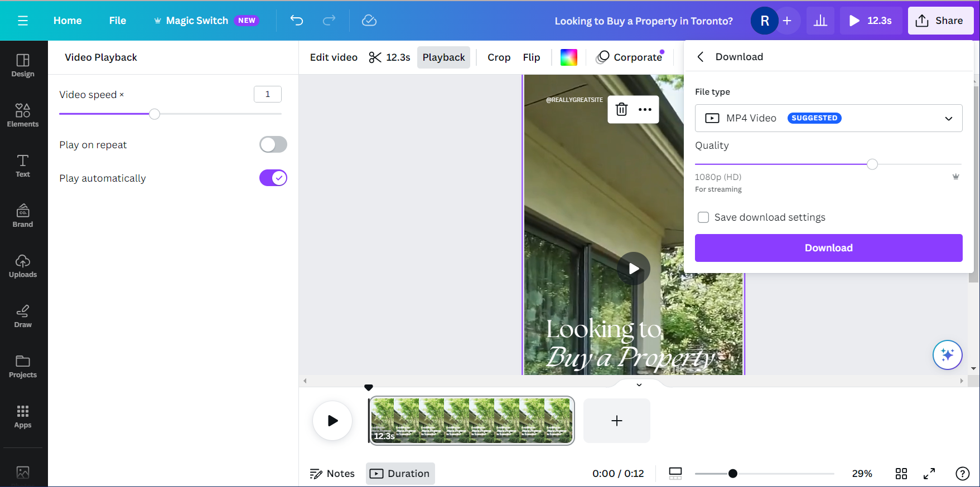The height and width of the screenshot is (487, 980).
Task: Open the Uploads panel
Action: point(23,266)
